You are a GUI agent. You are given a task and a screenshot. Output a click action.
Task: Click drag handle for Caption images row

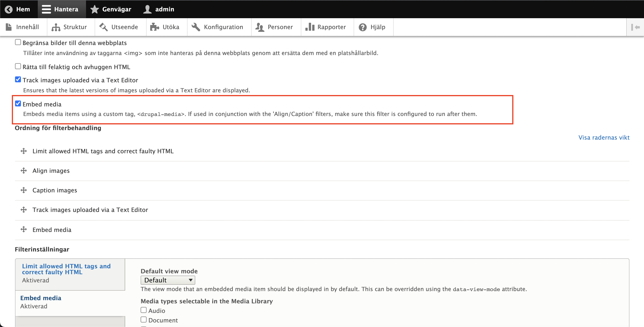click(x=24, y=190)
